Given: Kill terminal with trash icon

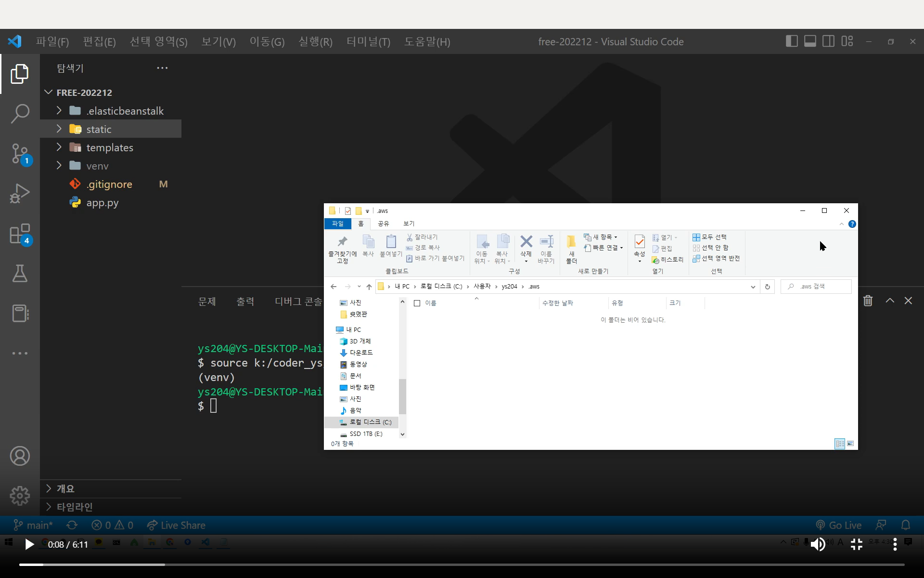Looking at the screenshot, I should pos(868,301).
